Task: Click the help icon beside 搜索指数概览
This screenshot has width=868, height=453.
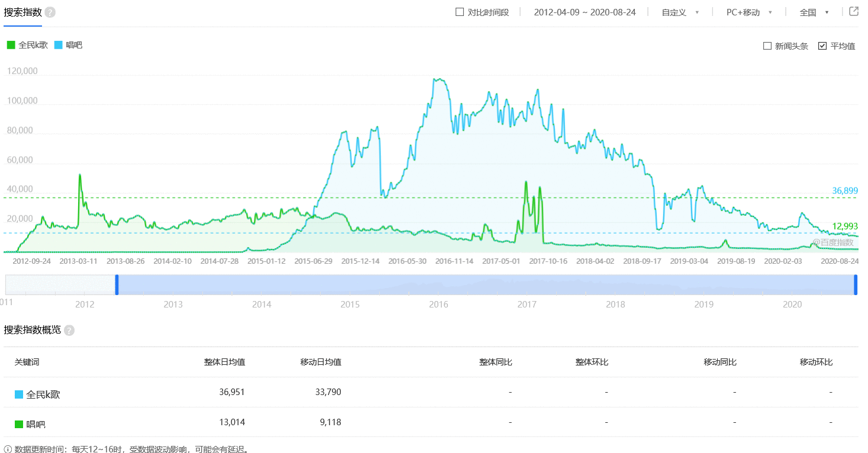Action: coord(69,330)
